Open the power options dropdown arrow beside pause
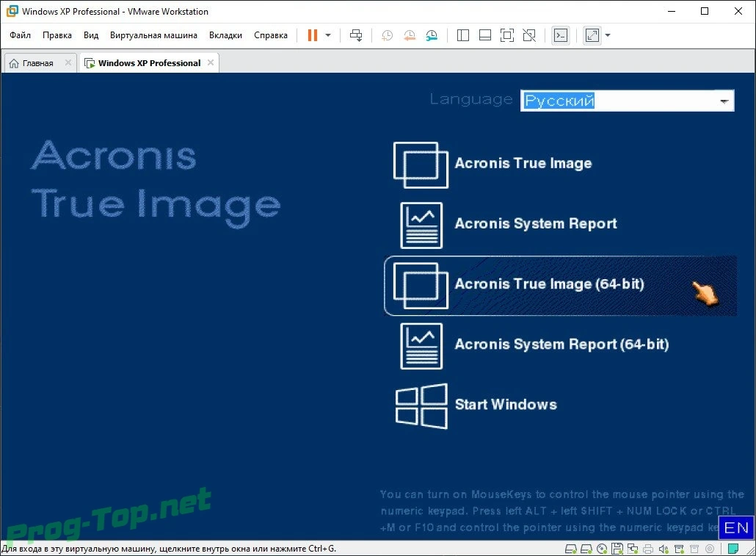Viewport: 756px width, 556px height. pyautogui.click(x=328, y=35)
